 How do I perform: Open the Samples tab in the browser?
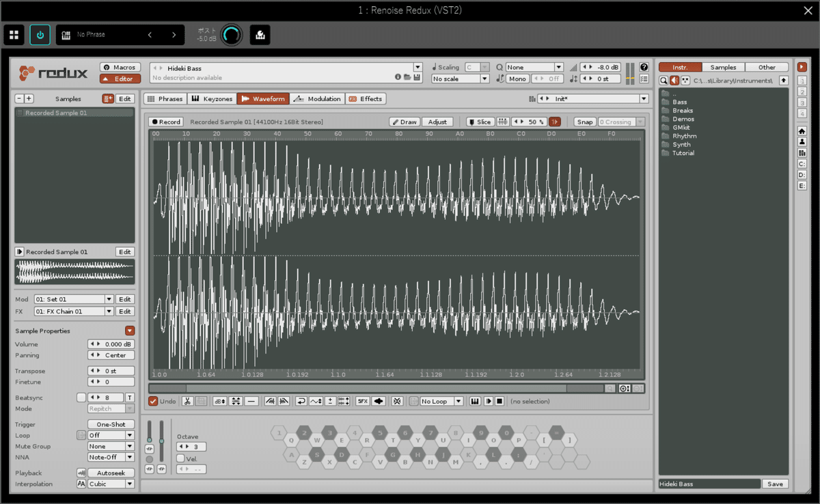click(724, 66)
